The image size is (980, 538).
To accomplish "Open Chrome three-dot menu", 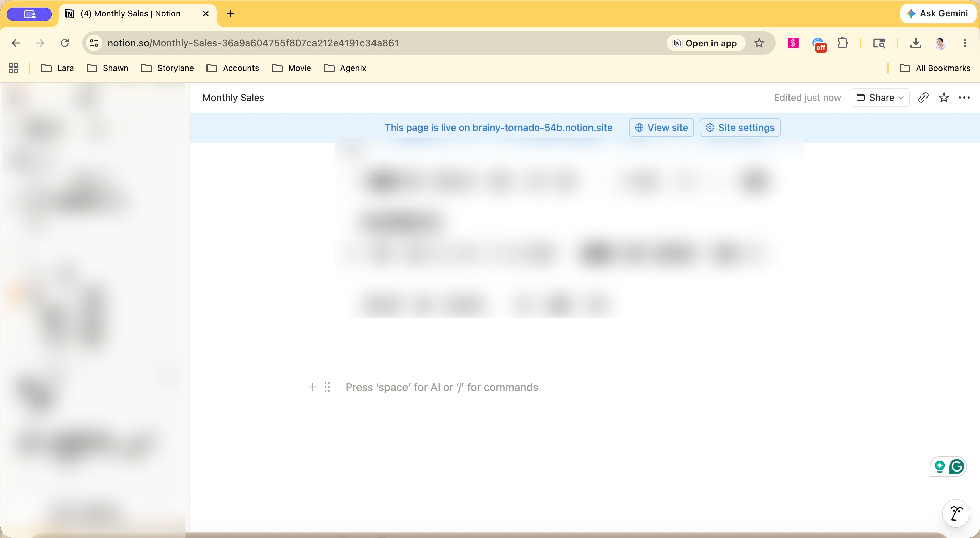I will pos(965,43).
